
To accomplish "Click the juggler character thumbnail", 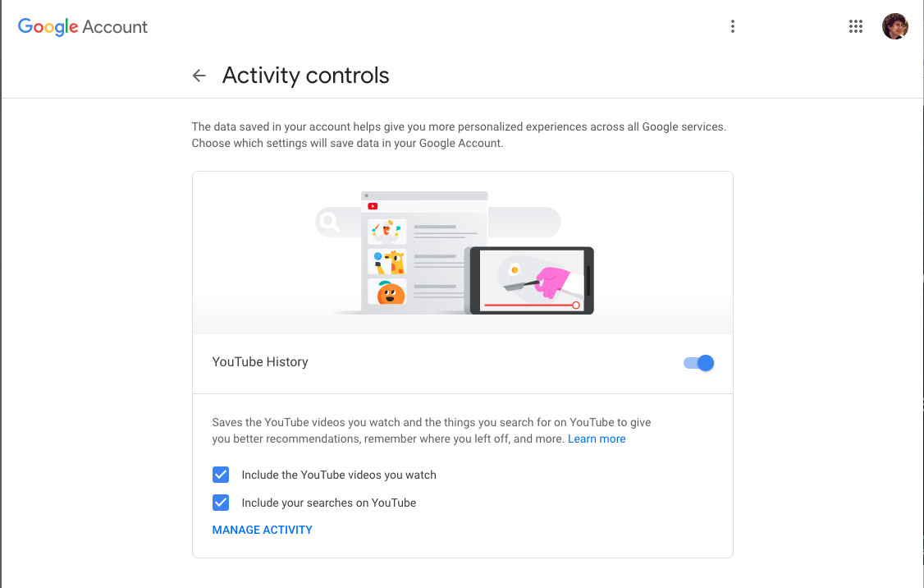I will coord(388,232).
